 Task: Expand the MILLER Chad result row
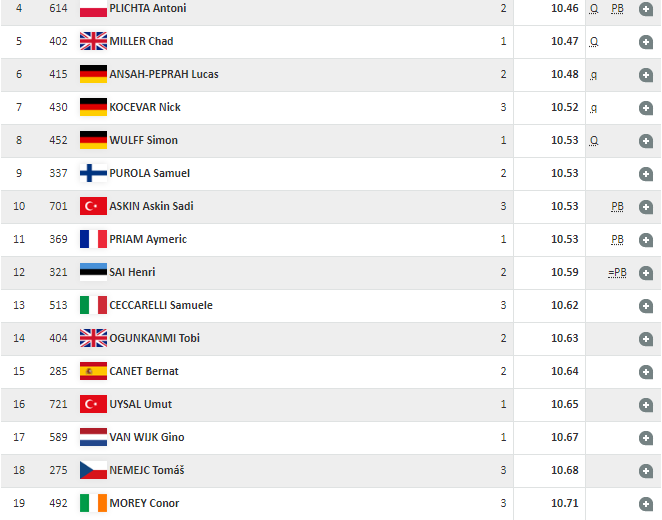tap(646, 42)
